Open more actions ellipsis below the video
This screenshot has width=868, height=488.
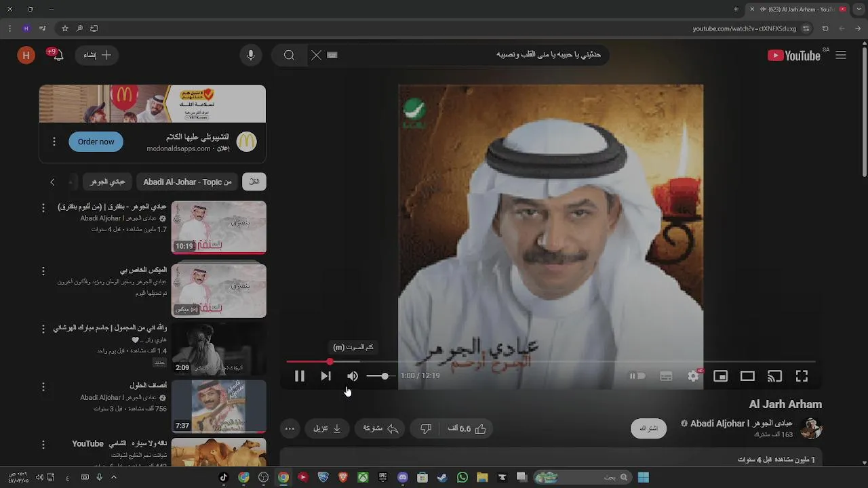[290, 428]
